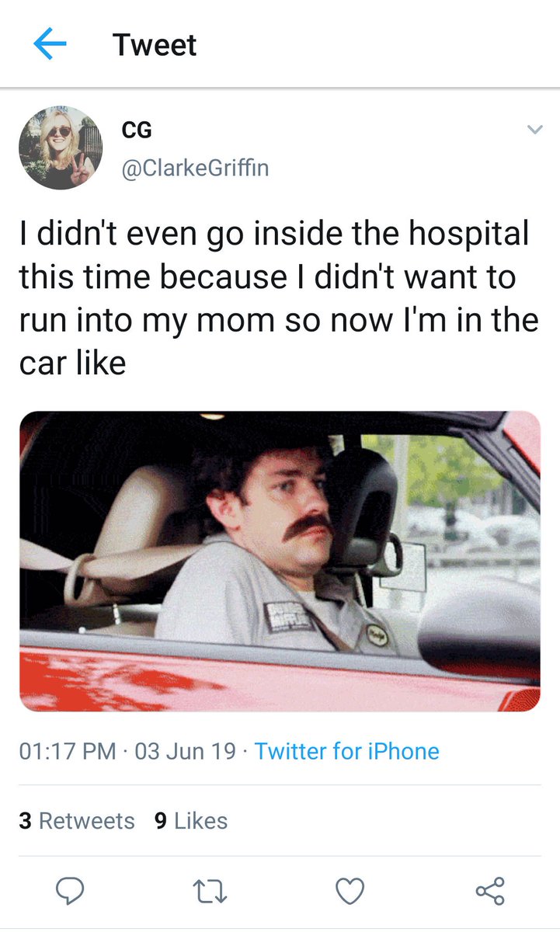Open the GIF of the man in the car
Screen dimensions: 560x932
tap(280, 561)
